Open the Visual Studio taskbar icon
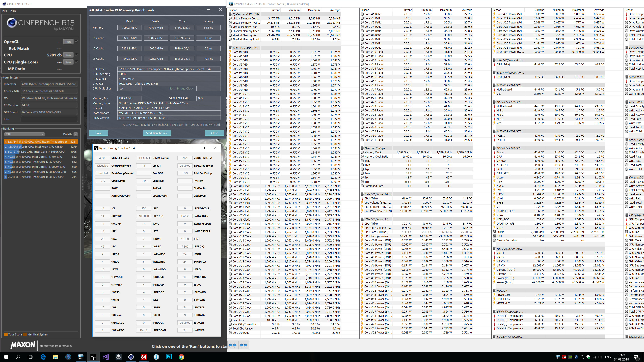644x362 pixels. click(x=106, y=357)
